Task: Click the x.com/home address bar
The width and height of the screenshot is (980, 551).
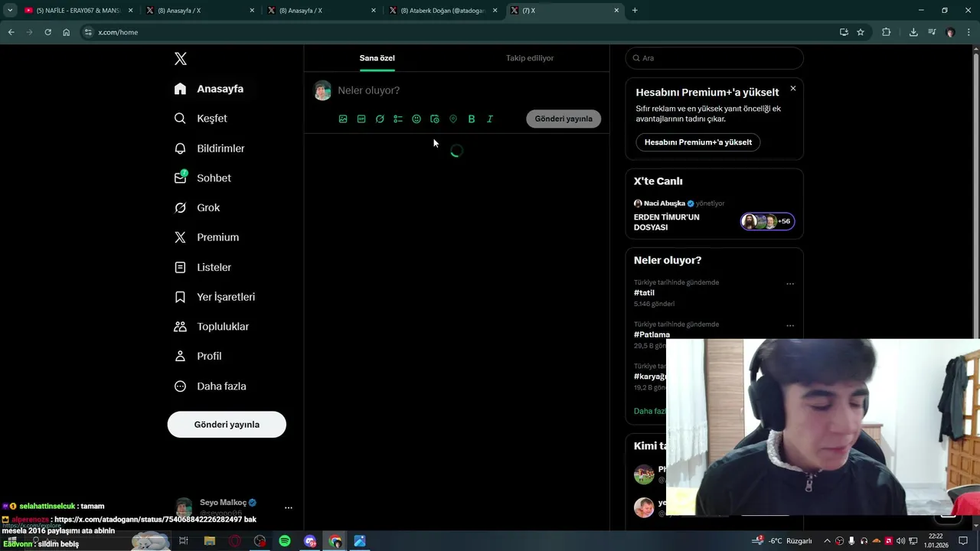Action: tap(459, 32)
